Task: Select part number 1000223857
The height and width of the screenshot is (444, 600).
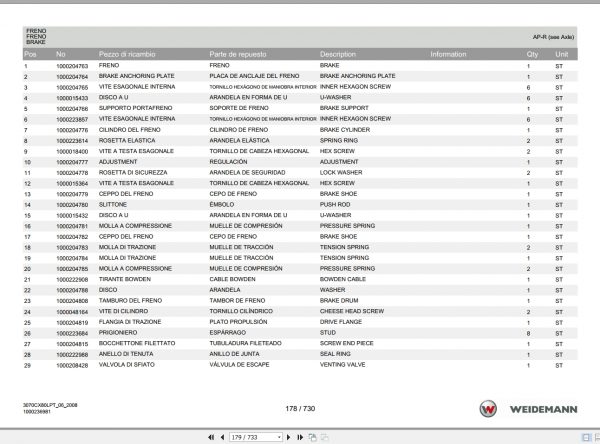Action: 72,120
